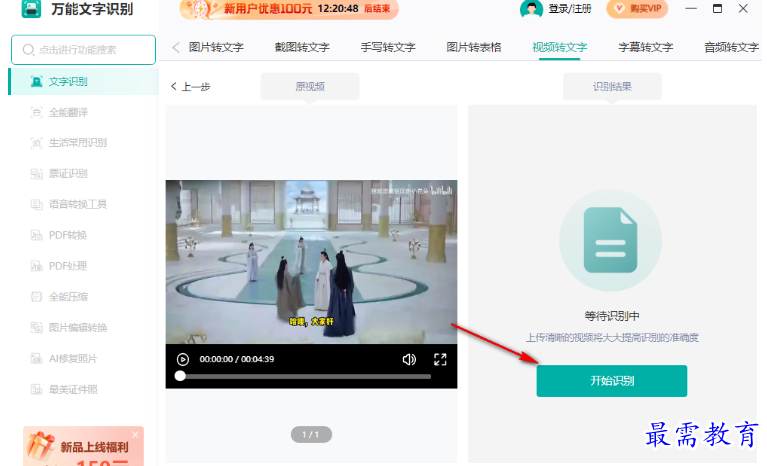Click the 最美证件照 sidebar icon
Viewport: 767px width, 466px height.
coord(37,390)
